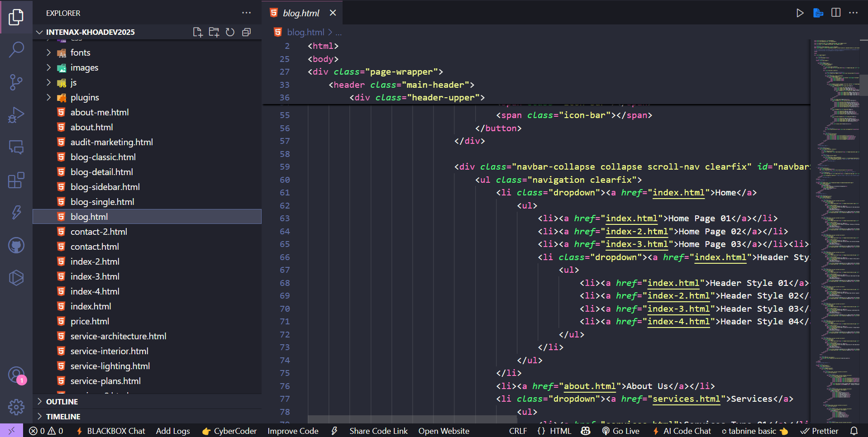Run the current file with play icon
Image resolution: width=868 pixels, height=437 pixels.
point(800,13)
